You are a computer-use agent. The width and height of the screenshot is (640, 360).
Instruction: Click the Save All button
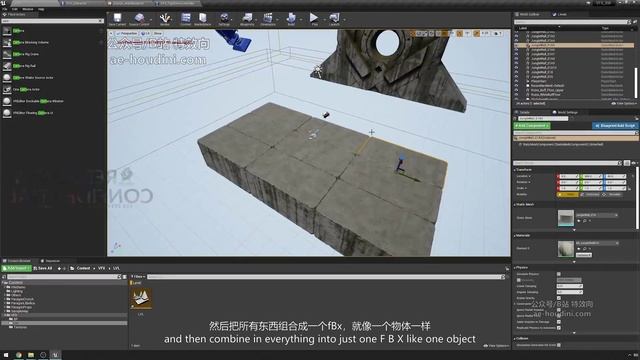(43, 269)
